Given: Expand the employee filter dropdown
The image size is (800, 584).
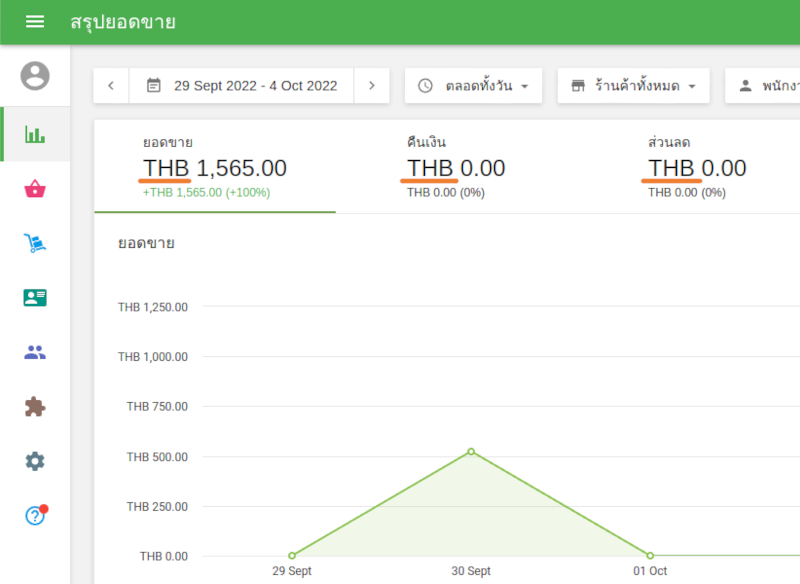Looking at the screenshot, I should coord(765,86).
